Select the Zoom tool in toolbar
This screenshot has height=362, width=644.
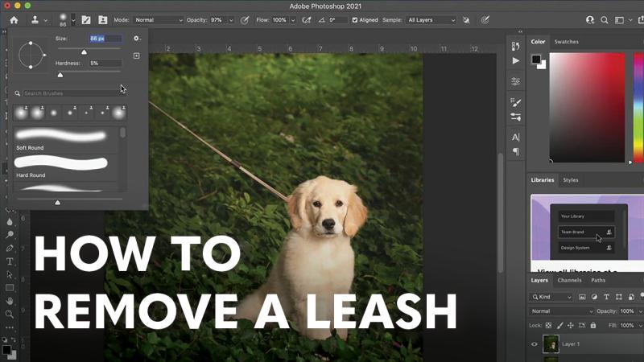(10, 314)
